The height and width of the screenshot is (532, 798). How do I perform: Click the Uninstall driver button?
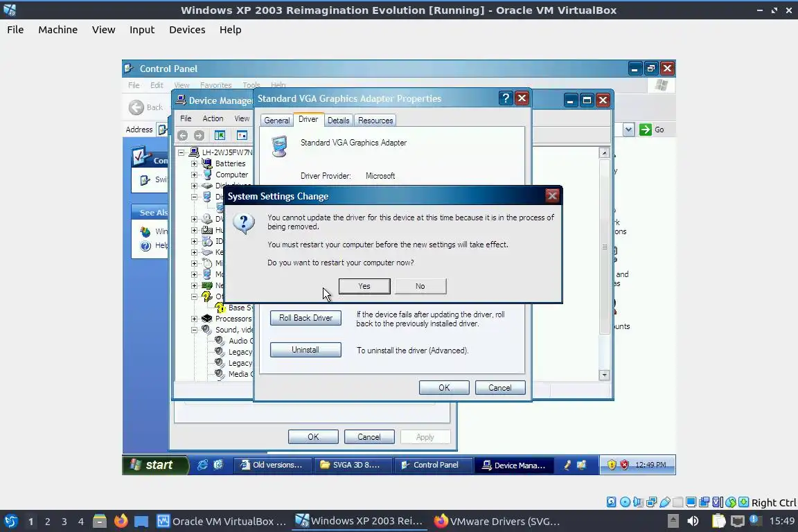(x=306, y=350)
